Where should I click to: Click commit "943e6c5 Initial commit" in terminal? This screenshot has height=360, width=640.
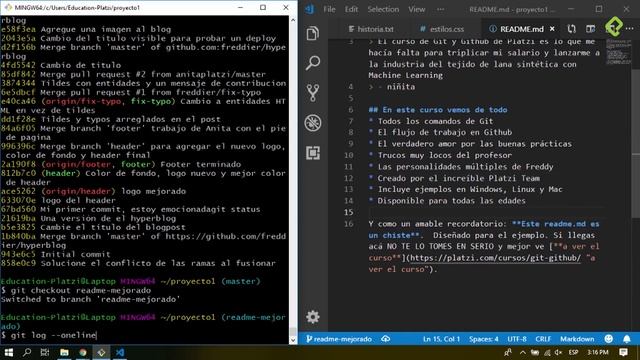point(56,254)
